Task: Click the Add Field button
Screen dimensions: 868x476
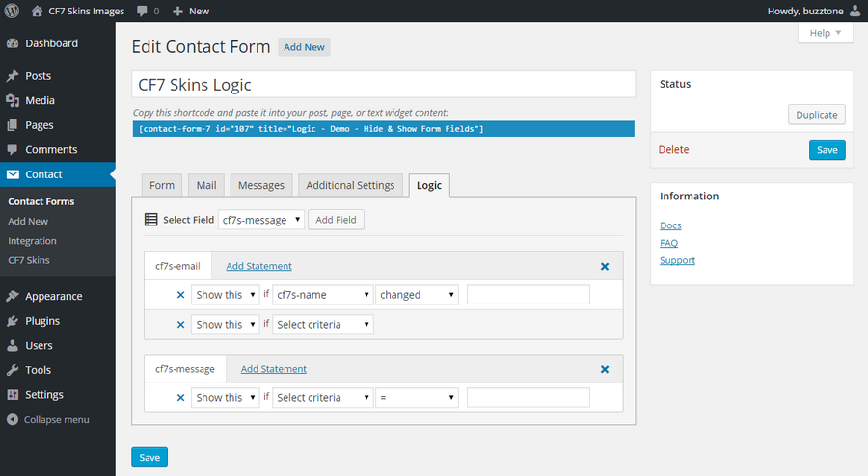Action: pos(336,220)
